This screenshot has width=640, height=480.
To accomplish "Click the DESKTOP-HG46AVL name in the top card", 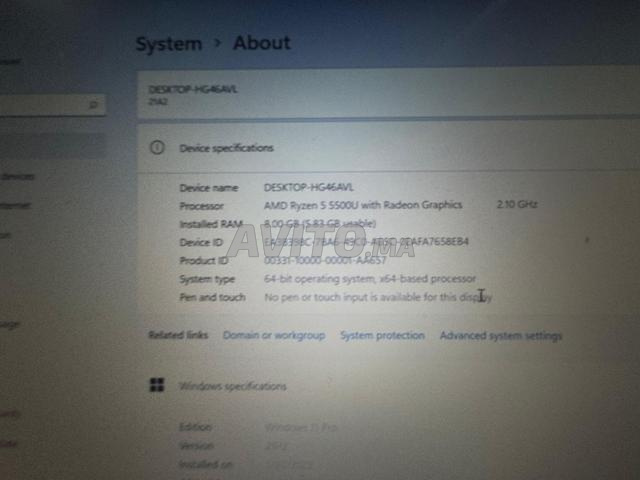I will tap(193, 89).
